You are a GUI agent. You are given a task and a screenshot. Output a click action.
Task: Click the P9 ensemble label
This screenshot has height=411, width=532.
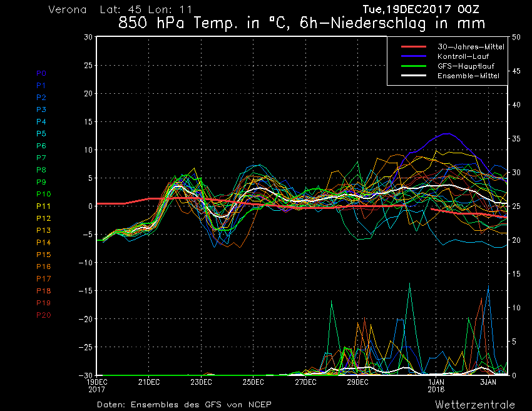(41, 182)
